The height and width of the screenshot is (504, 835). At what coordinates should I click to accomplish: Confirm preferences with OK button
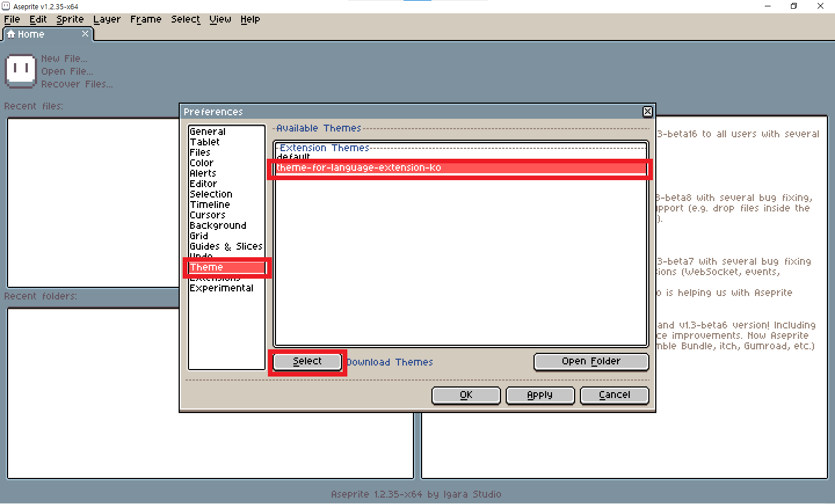coord(466,395)
